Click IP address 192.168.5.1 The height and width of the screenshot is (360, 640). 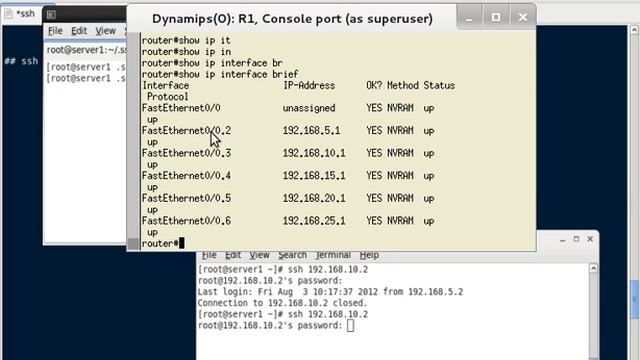(311, 131)
